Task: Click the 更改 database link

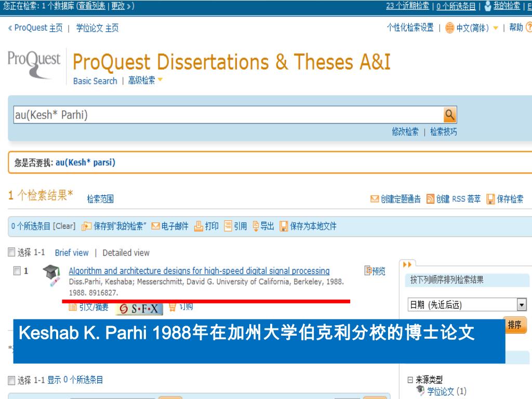Action: pos(118,6)
